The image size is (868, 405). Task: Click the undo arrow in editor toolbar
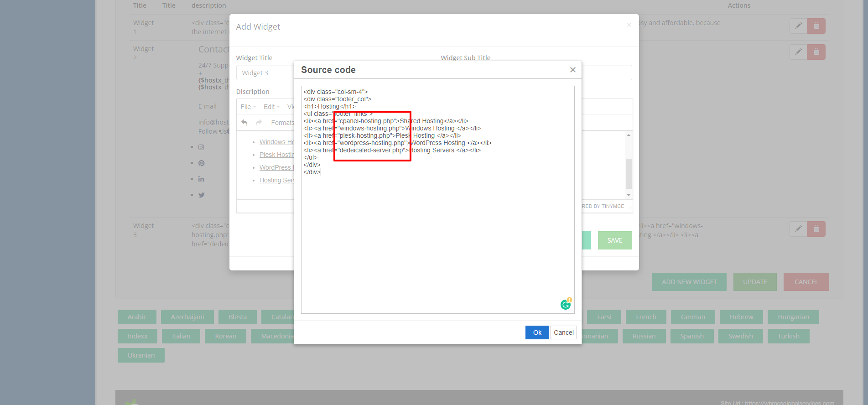244,123
